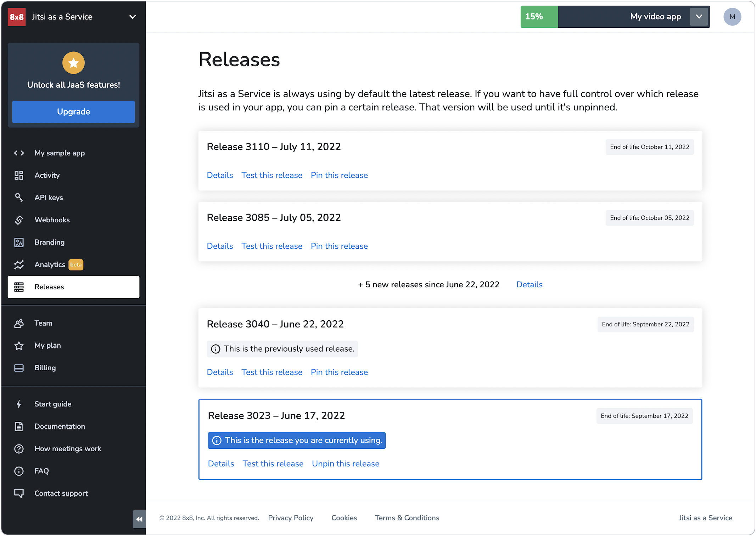
Task: Select the Releases sidebar item
Action: pos(73,287)
